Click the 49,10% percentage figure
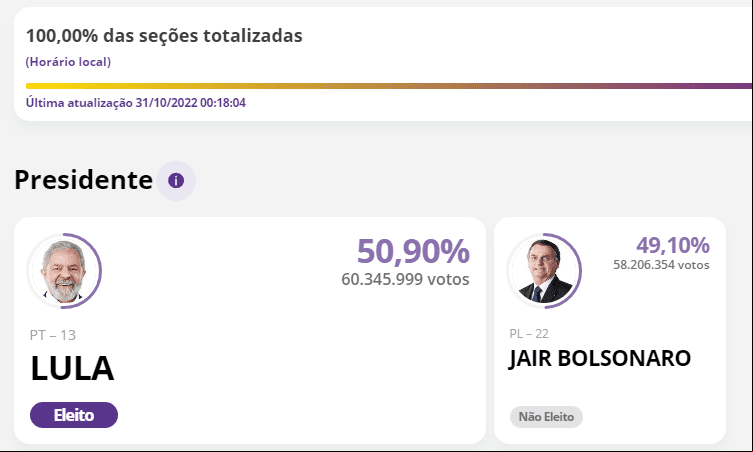Screen dimensions: 753x452 [673, 245]
